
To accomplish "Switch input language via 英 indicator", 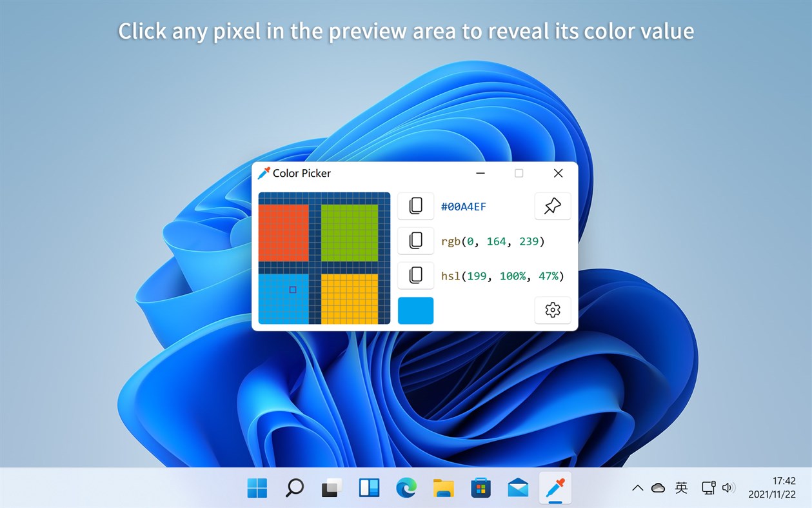I will 682,487.
